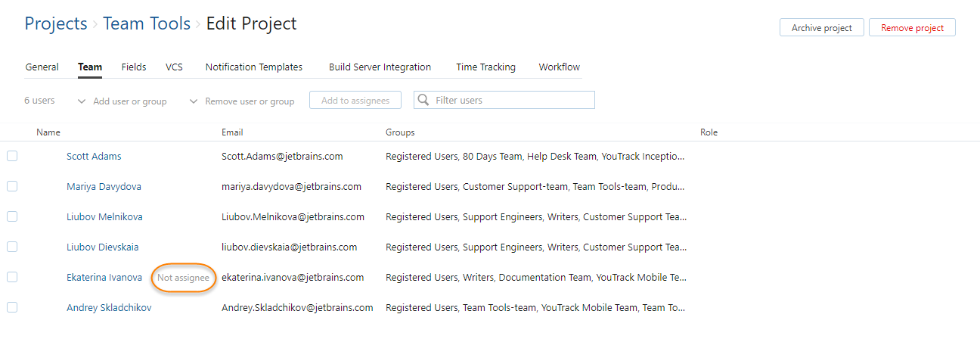Expand the Add user or group dropdown
This screenshot has width=980, height=339.
point(122,101)
